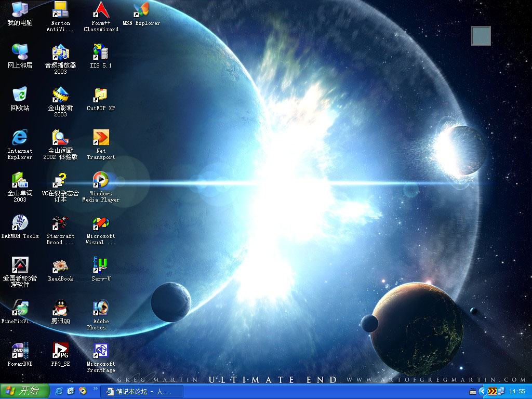Viewport: 532px width, 399px height.
Task: Select the 音频播放器 2003 shortcut
Action: coord(60,59)
